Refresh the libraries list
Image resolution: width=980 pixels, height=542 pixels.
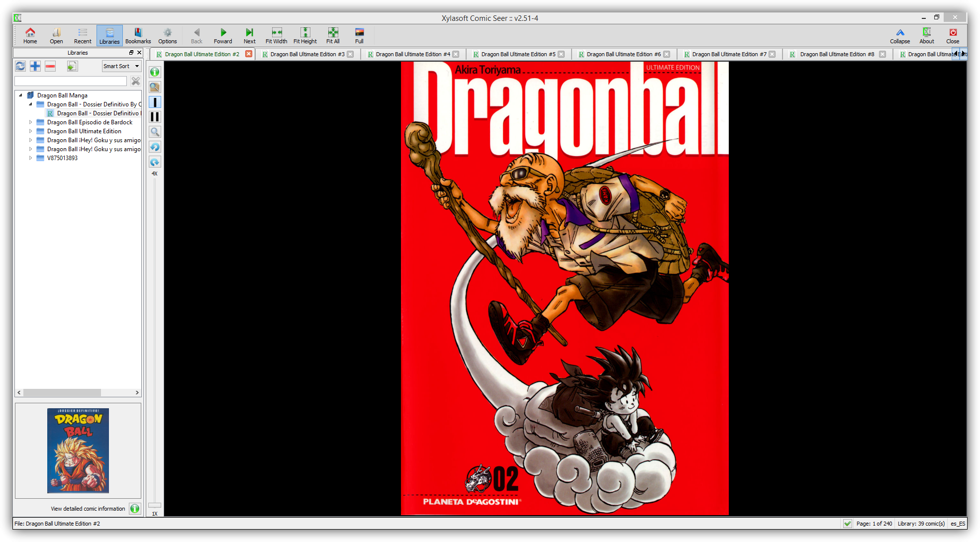coord(20,66)
